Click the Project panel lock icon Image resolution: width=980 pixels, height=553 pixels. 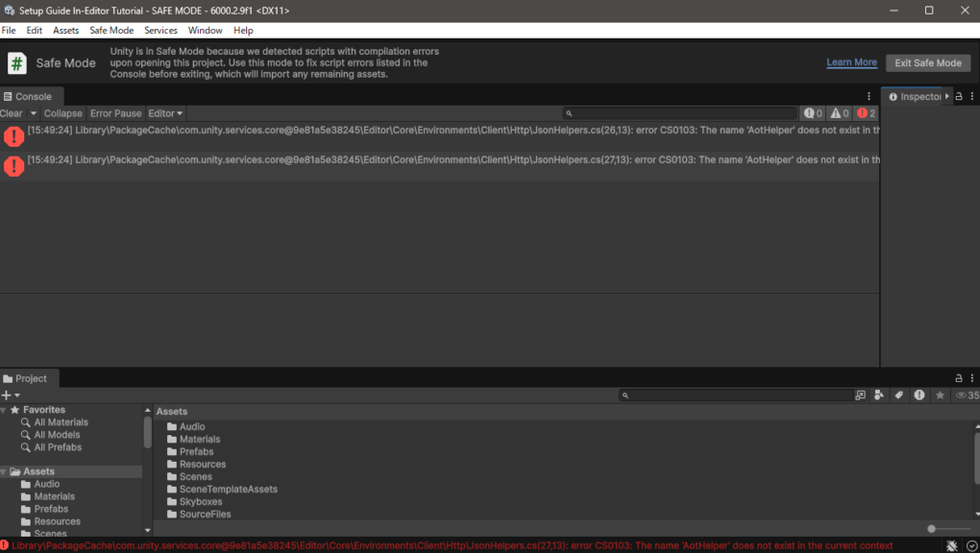pyautogui.click(x=958, y=378)
